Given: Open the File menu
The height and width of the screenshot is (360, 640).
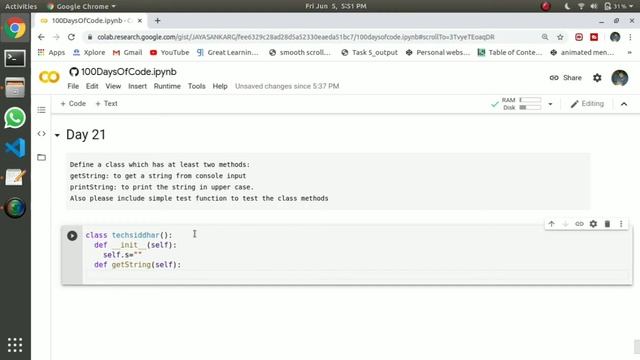Looking at the screenshot, I should tap(73, 86).
